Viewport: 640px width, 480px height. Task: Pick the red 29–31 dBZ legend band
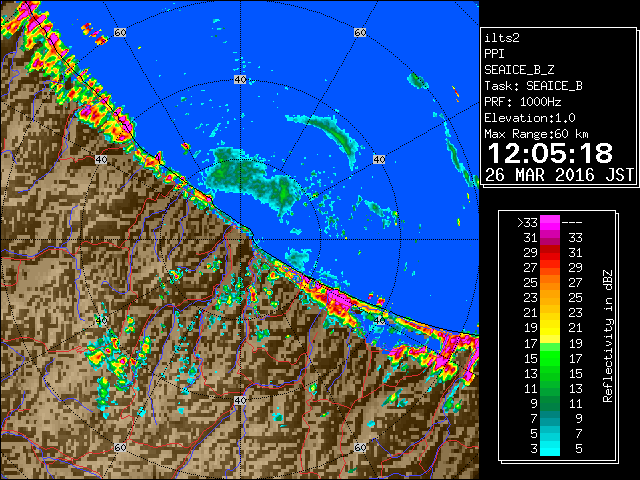(550, 253)
